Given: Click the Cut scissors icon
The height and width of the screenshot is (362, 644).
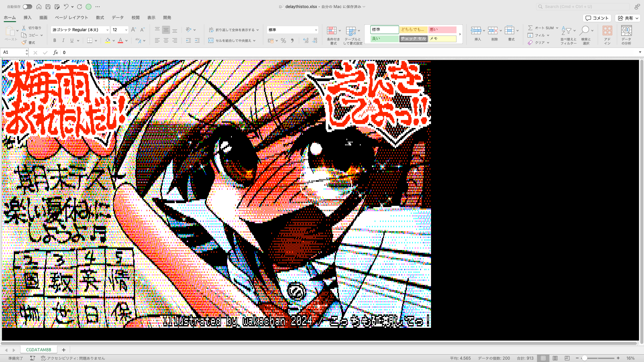Looking at the screenshot, I should pyautogui.click(x=24, y=28).
